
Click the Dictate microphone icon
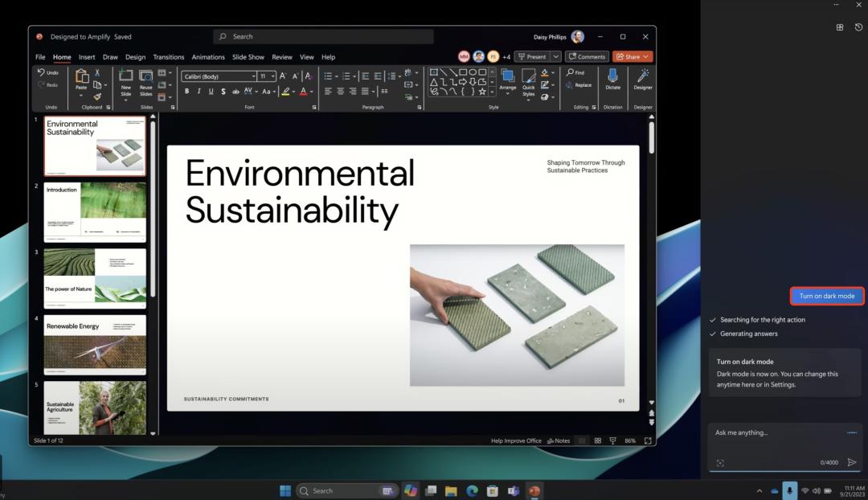612,76
